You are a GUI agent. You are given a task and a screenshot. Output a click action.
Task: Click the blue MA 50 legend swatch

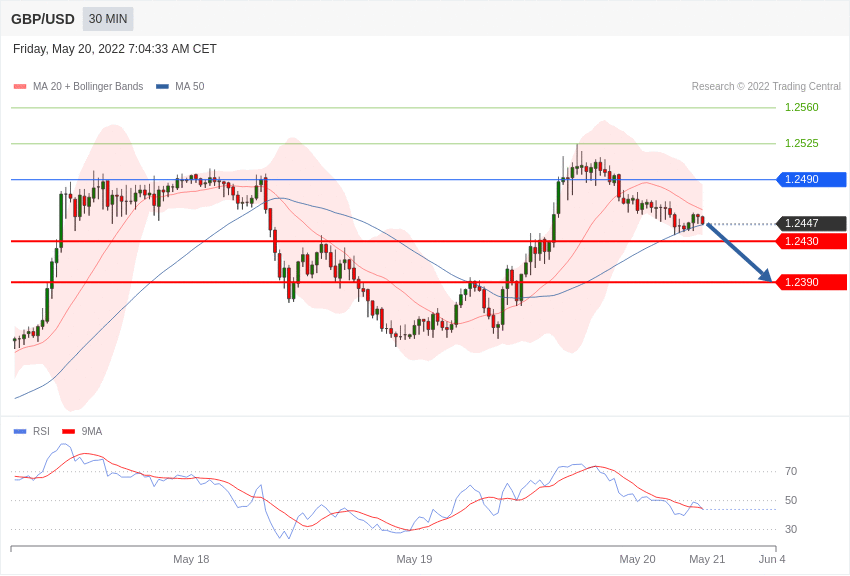[162, 87]
